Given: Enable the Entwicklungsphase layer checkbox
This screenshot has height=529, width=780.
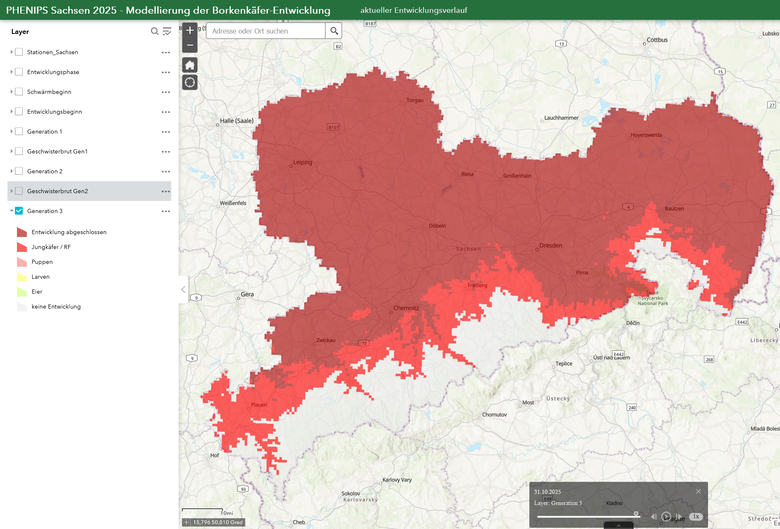Looking at the screenshot, I should click(19, 72).
